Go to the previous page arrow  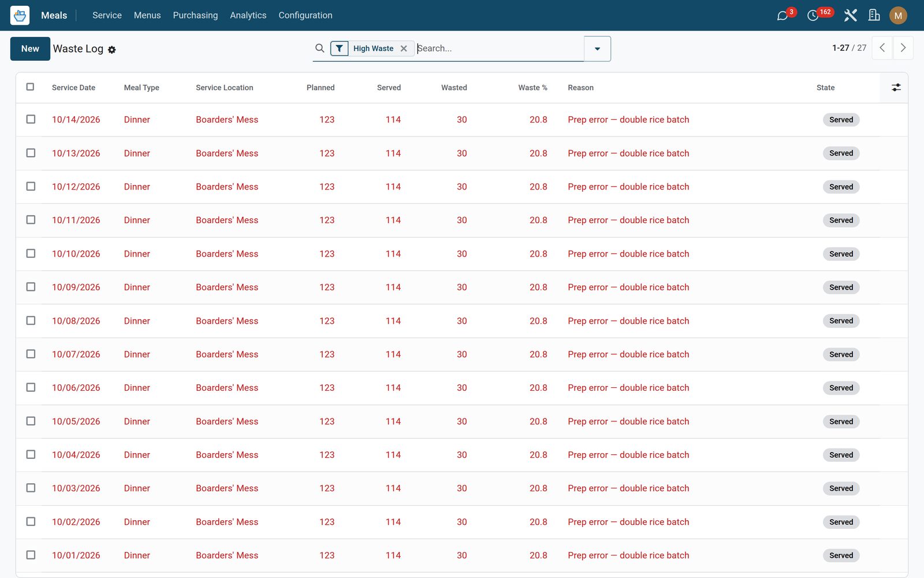coord(882,48)
